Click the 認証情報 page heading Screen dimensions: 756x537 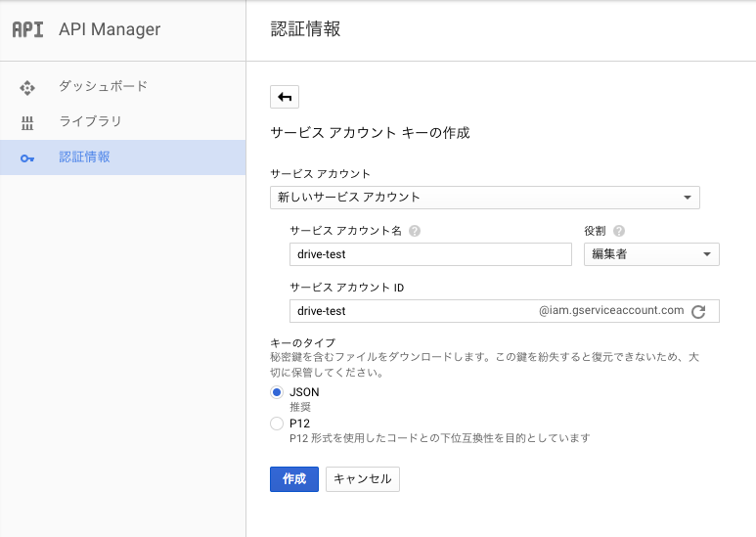point(306,29)
